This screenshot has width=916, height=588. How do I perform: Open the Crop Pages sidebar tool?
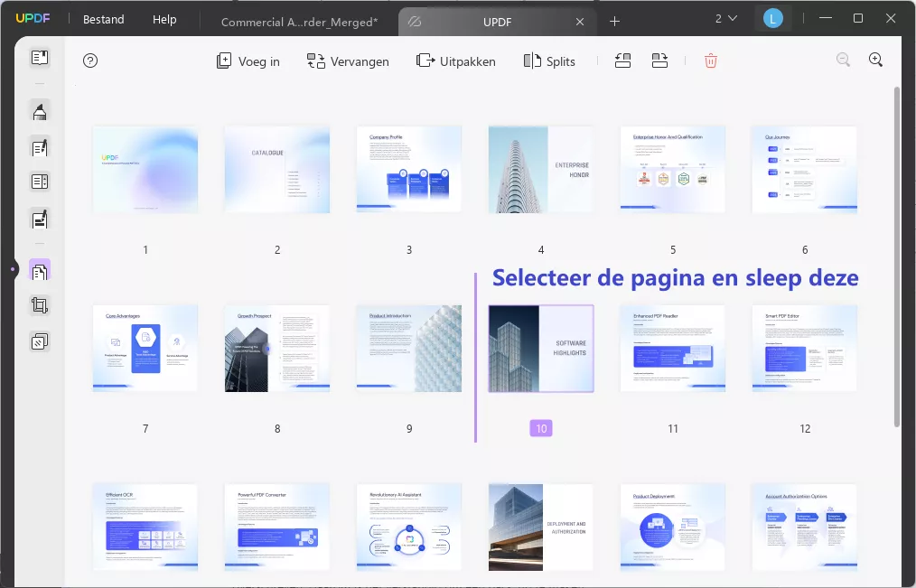point(40,305)
